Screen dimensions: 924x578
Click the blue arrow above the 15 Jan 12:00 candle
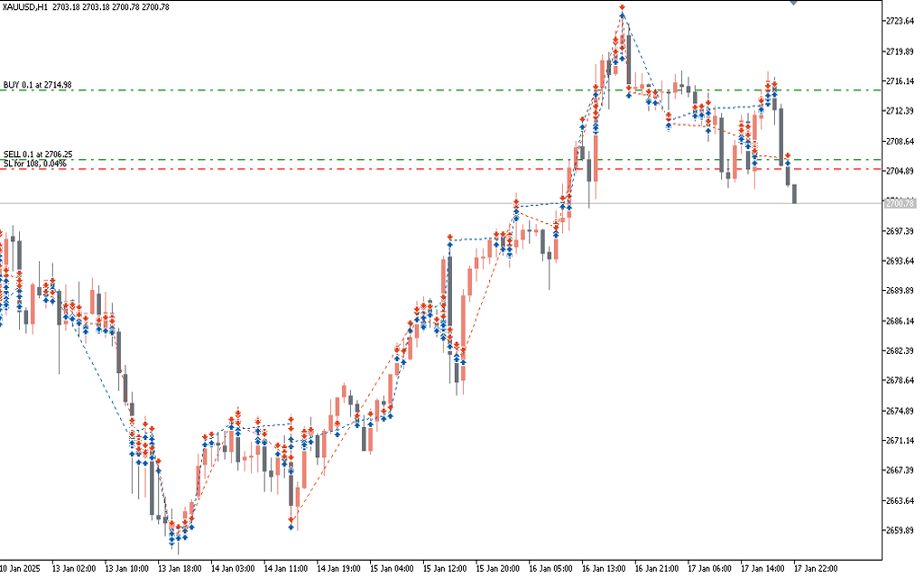[x=448, y=241]
